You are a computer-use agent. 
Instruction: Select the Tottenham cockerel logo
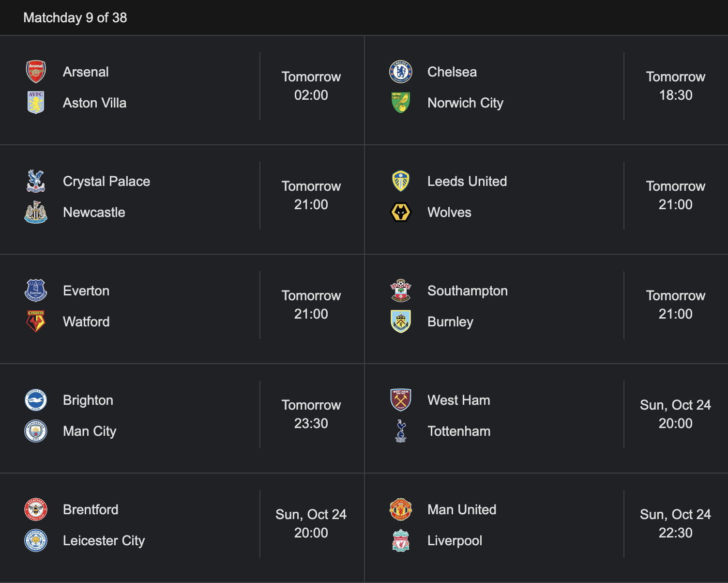coord(401,431)
